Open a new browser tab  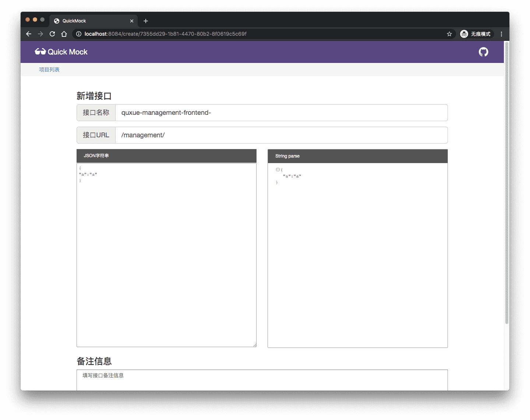(146, 21)
